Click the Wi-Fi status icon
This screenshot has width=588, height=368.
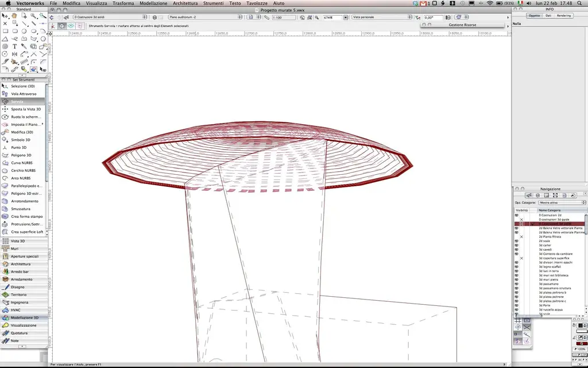pos(490,3)
